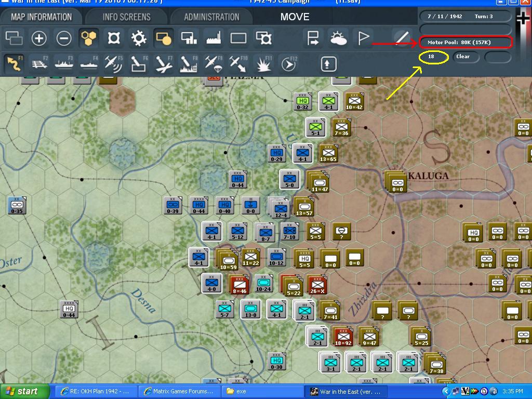Toggle the four-cornered ring map icon
This screenshot has height=399, width=532.
114,38
